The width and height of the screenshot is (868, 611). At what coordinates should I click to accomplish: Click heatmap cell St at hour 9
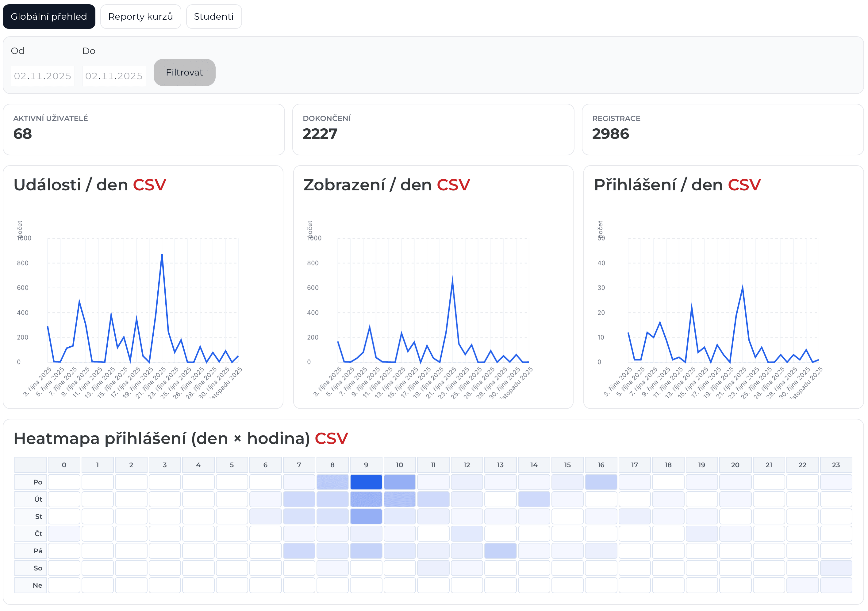click(366, 517)
